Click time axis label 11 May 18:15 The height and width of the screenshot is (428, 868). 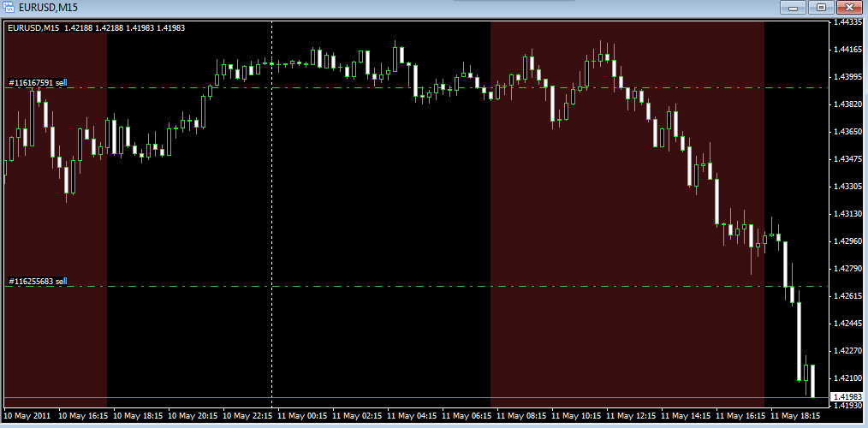[795, 415]
